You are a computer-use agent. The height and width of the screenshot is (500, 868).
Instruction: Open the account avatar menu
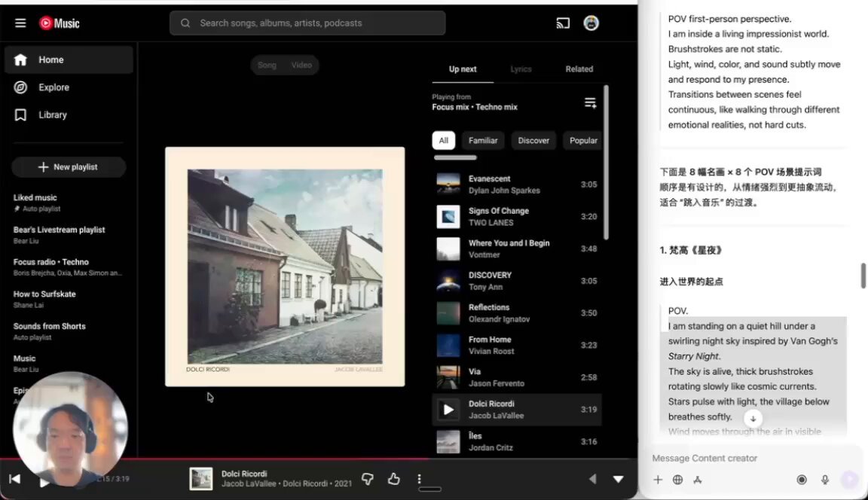(591, 23)
